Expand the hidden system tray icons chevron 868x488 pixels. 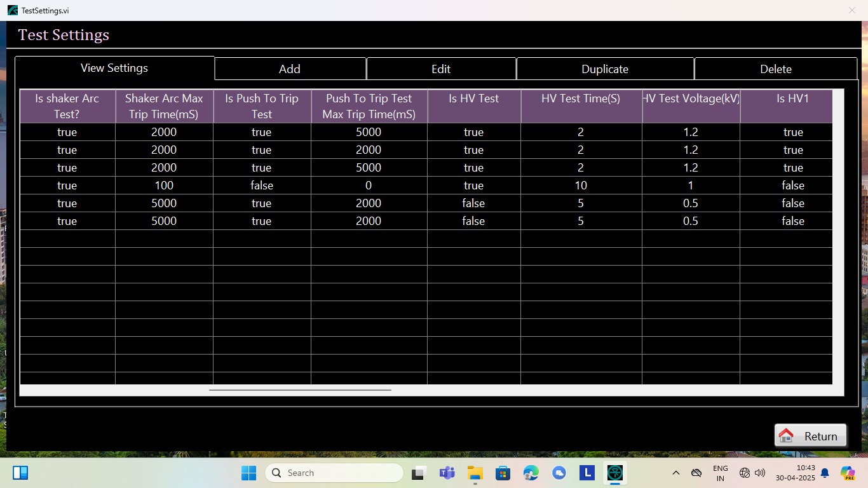tap(675, 473)
